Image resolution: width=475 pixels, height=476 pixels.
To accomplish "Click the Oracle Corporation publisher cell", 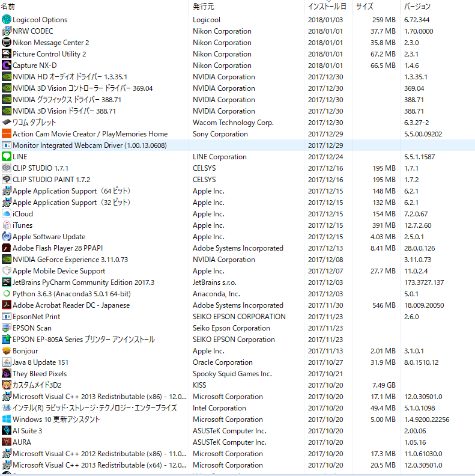I will (223, 362).
